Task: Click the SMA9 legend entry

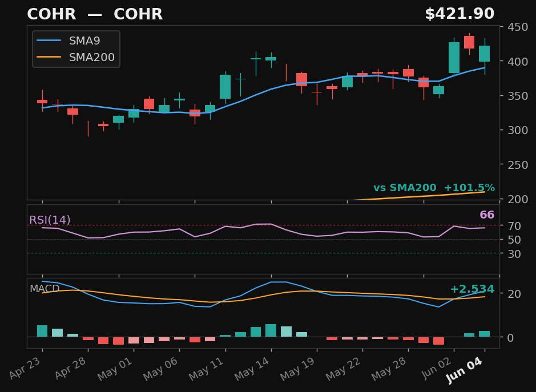Action: (68, 41)
